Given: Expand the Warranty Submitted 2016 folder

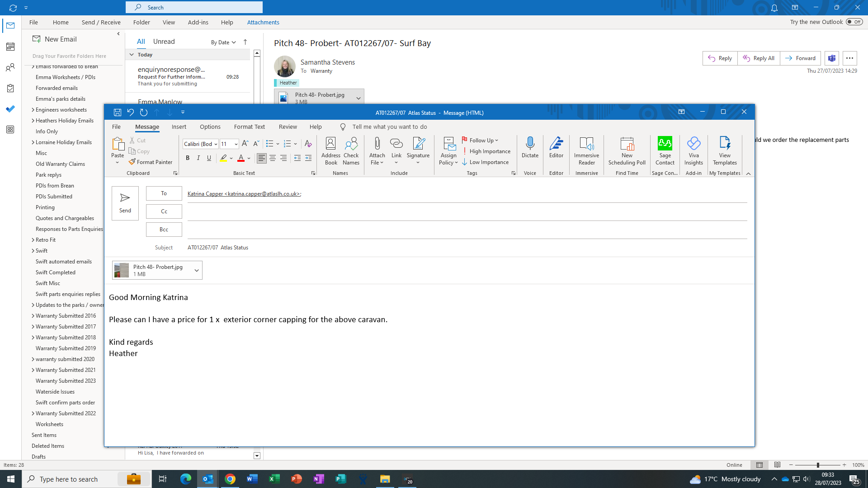Looking at the screenshot, I should [33, 316].
